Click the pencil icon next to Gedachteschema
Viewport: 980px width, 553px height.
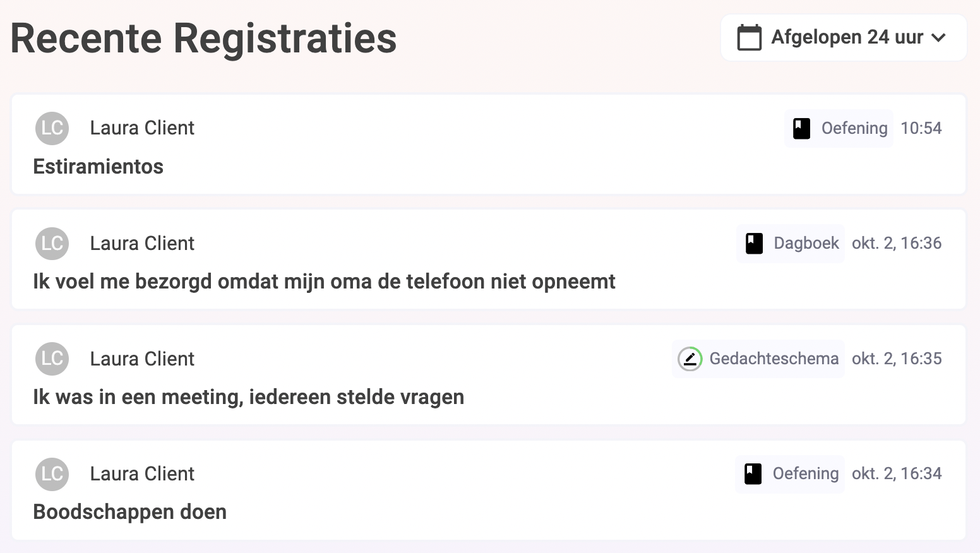[690, 359]
